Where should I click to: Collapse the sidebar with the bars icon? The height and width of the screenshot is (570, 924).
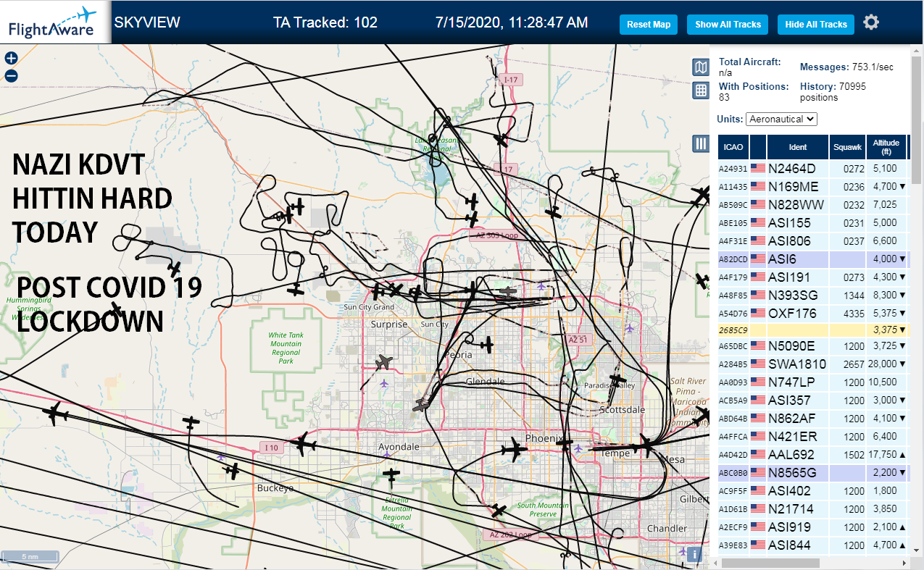pos(701,143)
